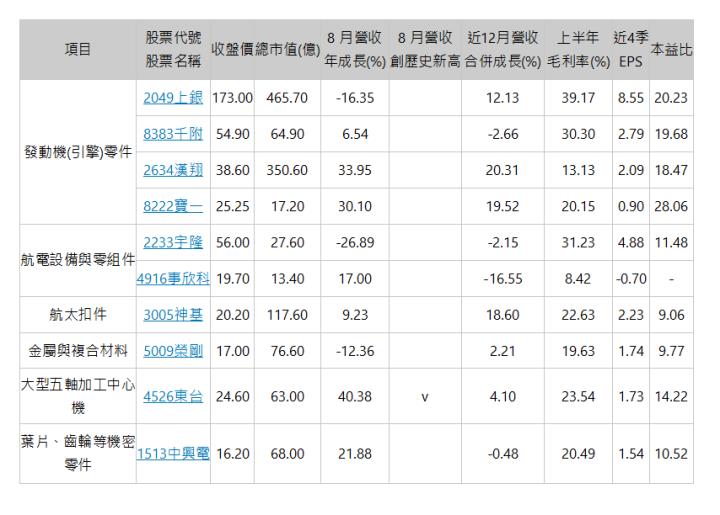Click closing price 173.00 for 上銀
The height and width of the screenshot is (515, 720).
[232, 98]
